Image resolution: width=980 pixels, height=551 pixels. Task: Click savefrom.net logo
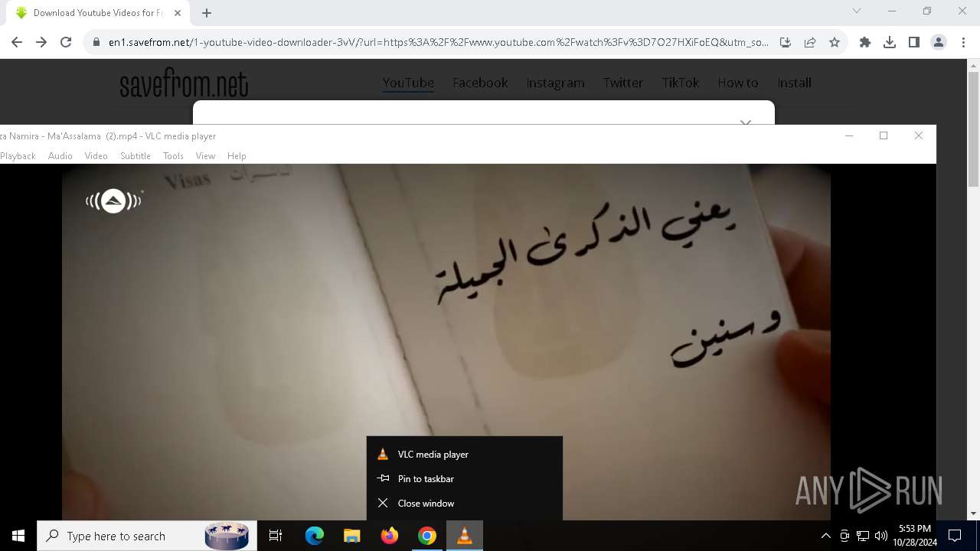pos(184,83)
